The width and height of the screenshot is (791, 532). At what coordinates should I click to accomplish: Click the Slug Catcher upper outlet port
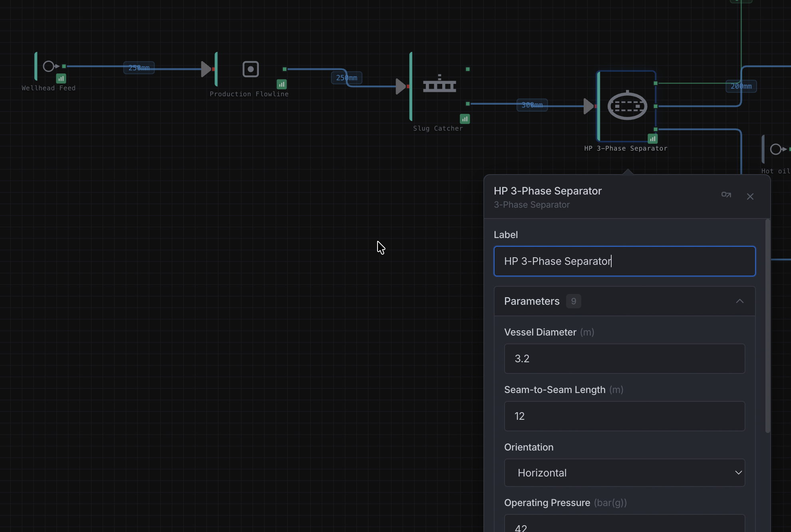[467, 69]
